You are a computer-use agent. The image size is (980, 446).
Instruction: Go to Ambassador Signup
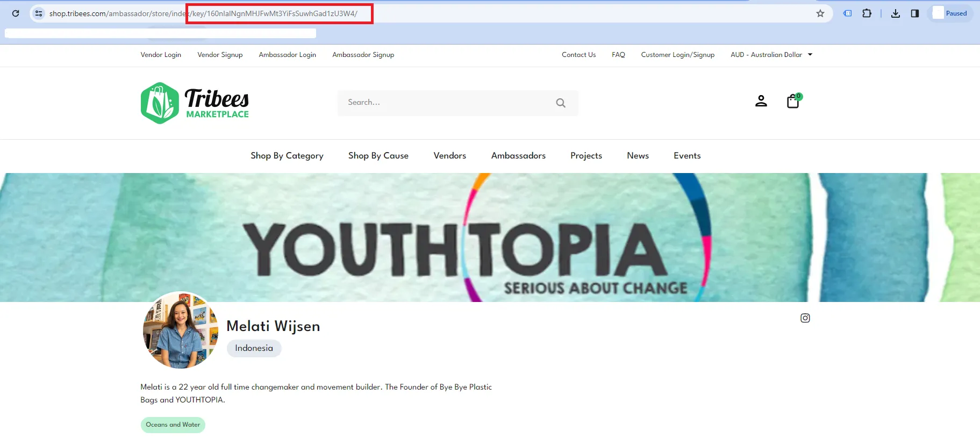363,55
